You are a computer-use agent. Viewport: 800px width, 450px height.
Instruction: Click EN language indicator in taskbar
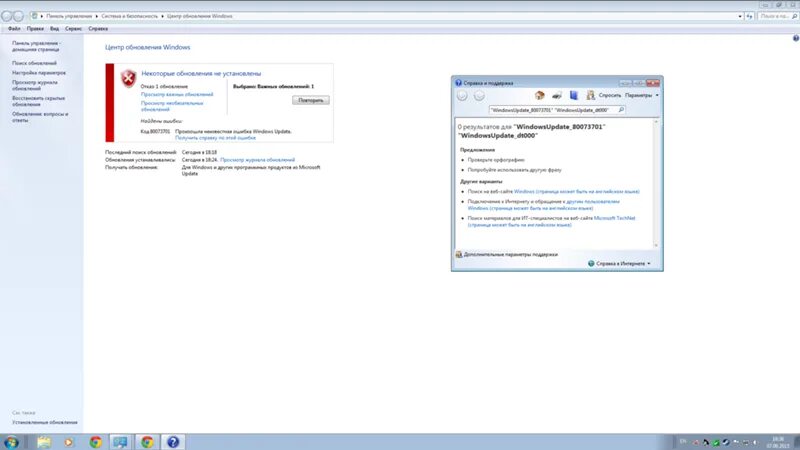683,442
